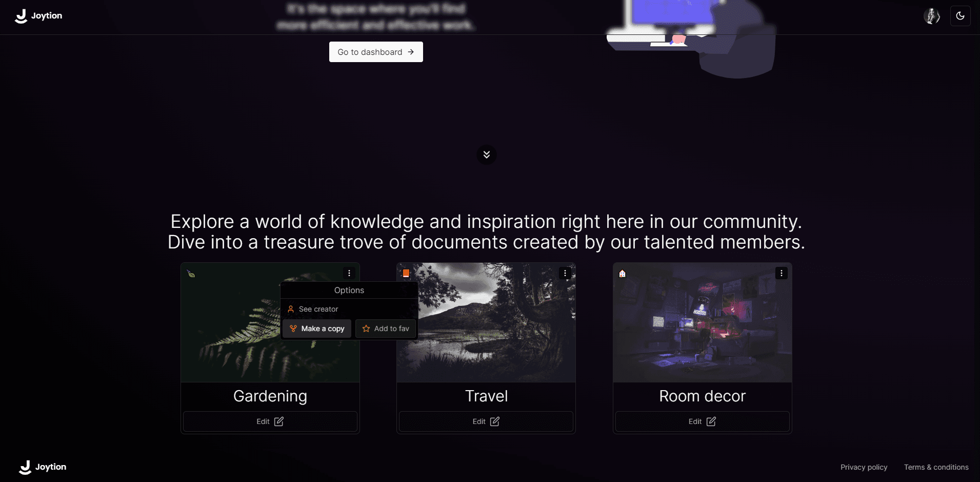
Task: Click the Go to dashboard button
Action: (376, 52)
